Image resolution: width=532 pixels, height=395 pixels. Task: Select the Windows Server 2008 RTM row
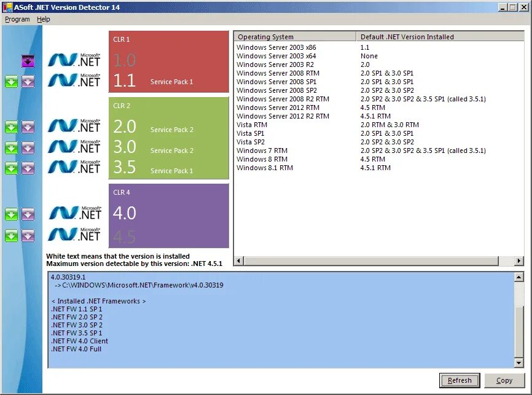(x=378, y=73)
